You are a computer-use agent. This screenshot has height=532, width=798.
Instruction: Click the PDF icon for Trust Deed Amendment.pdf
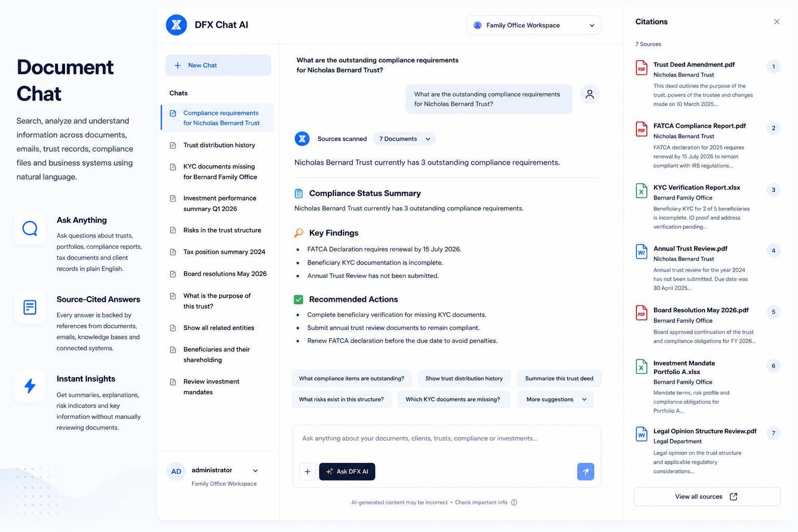tap(642, 68)
